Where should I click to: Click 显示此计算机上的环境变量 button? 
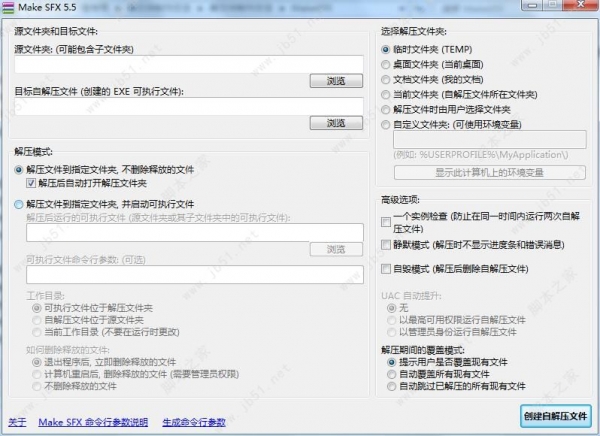click(489, 173)
